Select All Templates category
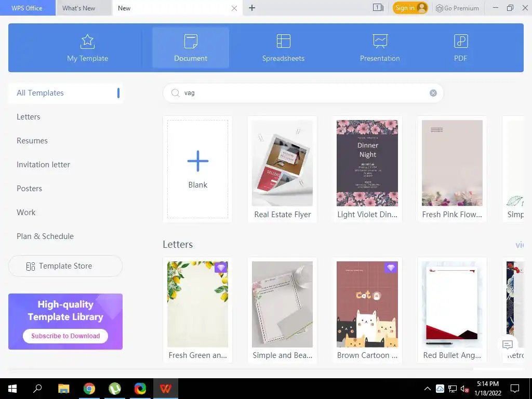This screenshot has width=532, height=399. [x=65, y=93]
